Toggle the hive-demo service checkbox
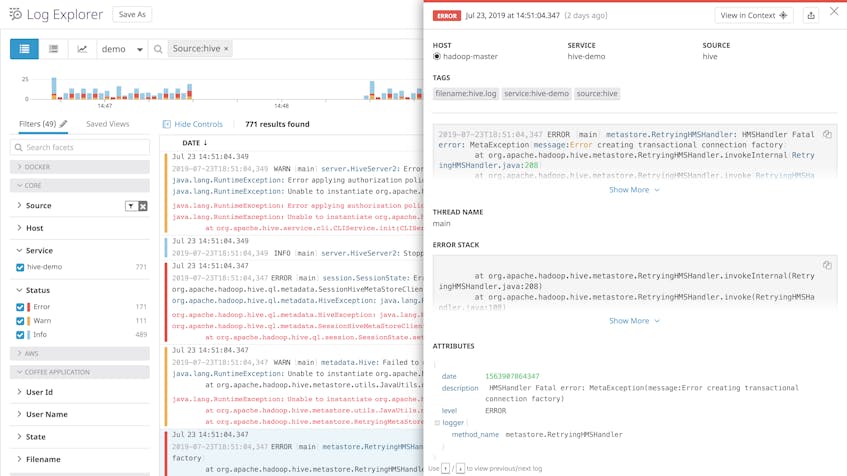Image resolution: width=847 pixels, height=476 pixels. click(20, 267)
